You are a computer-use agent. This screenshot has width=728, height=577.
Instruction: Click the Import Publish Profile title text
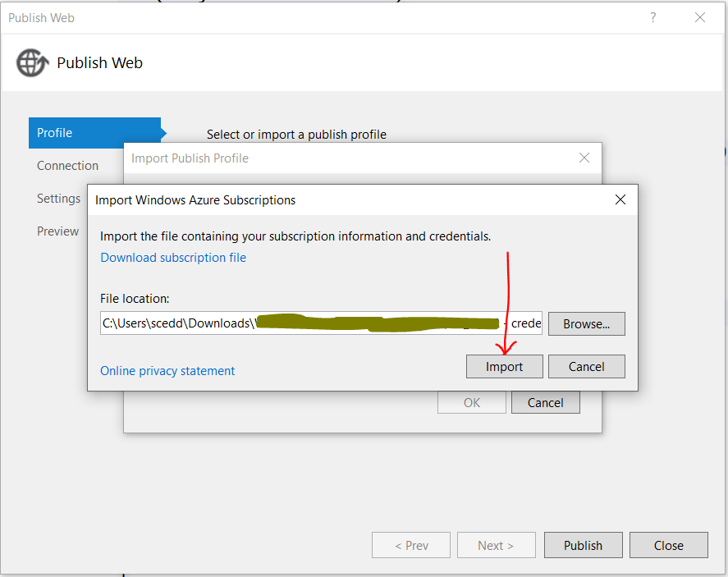[190, 158]
